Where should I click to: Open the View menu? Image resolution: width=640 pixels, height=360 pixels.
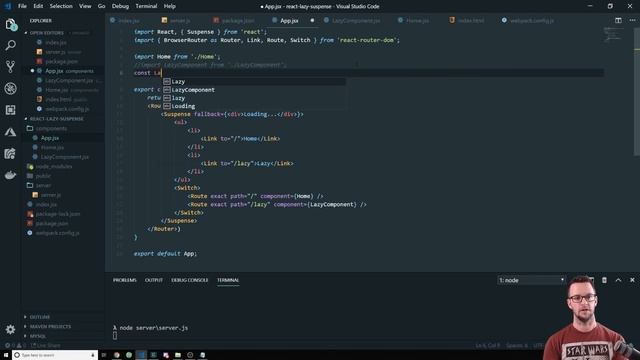85,6
